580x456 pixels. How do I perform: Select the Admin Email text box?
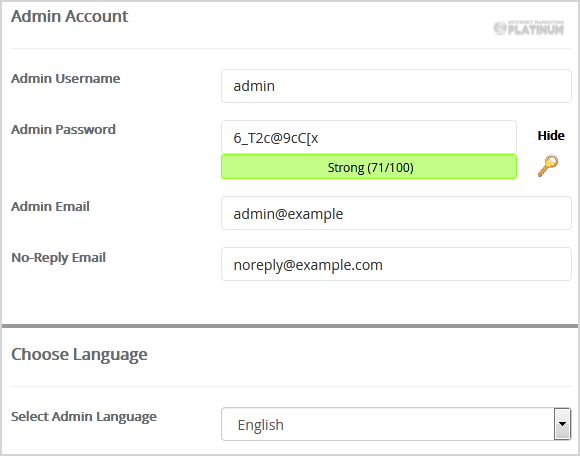click(x=396, y=213)
